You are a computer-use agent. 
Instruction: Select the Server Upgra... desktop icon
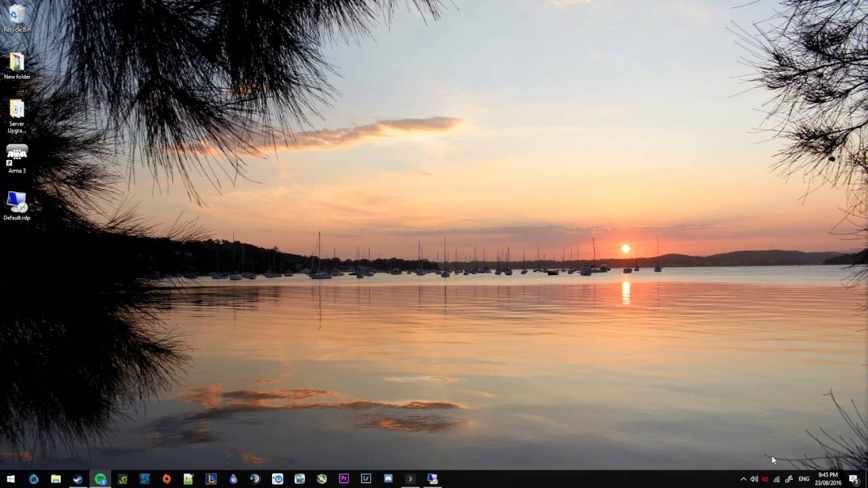click(x=17, y=116)
